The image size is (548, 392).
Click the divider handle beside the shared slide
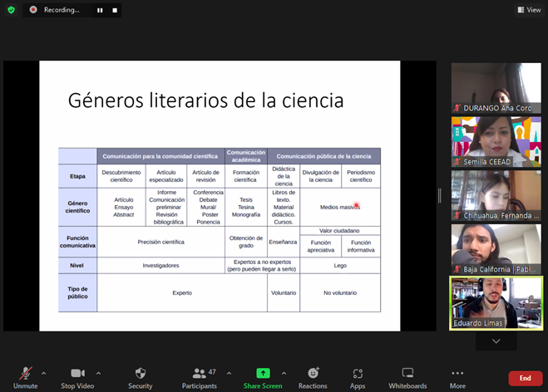click(x=440, y=195)
